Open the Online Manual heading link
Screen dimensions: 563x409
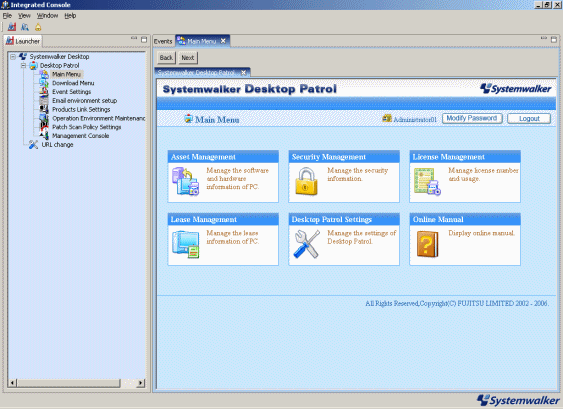[438, 219]
